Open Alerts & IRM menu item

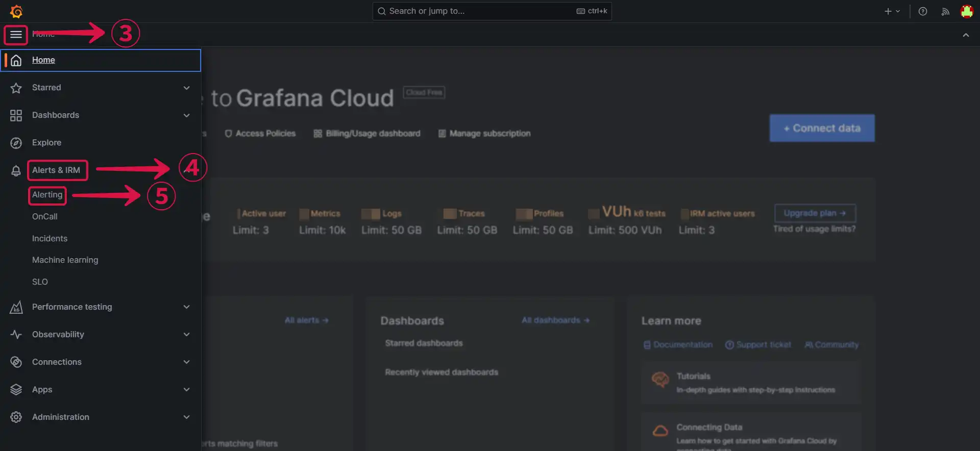[x=56, y=170]
